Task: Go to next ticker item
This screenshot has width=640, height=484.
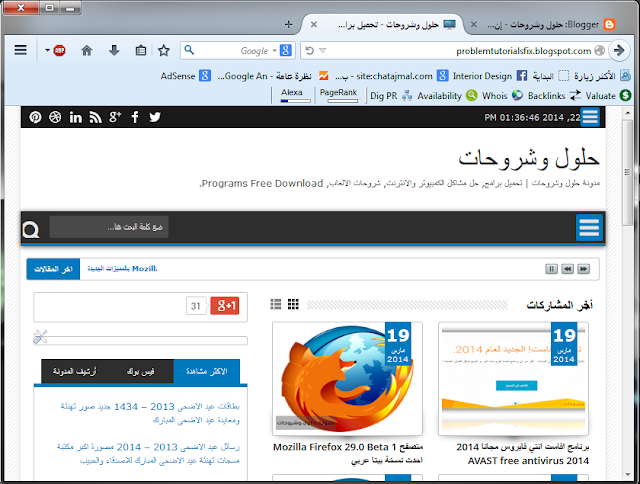Action: point(584,269)
